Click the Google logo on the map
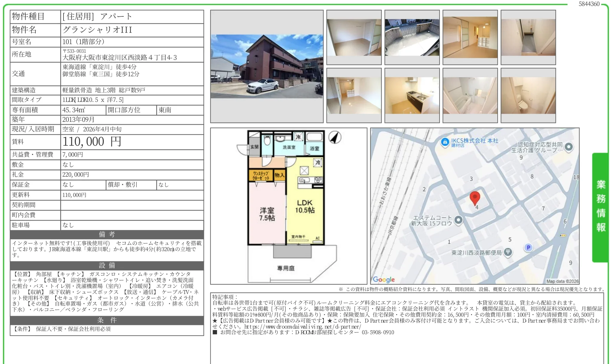The height and width of the screenshot is (364, 613). click(x=384, y=279)
